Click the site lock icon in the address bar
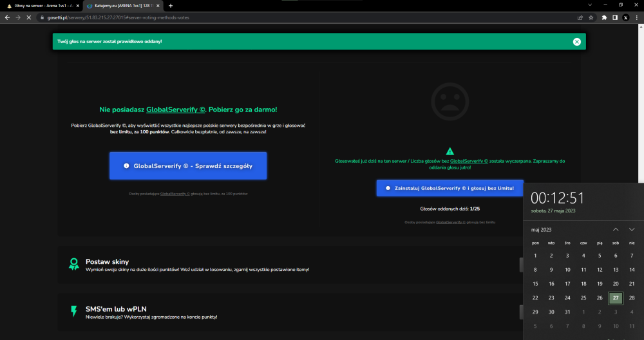Screen dimensions: 644x340 click(x=42, y=17)
